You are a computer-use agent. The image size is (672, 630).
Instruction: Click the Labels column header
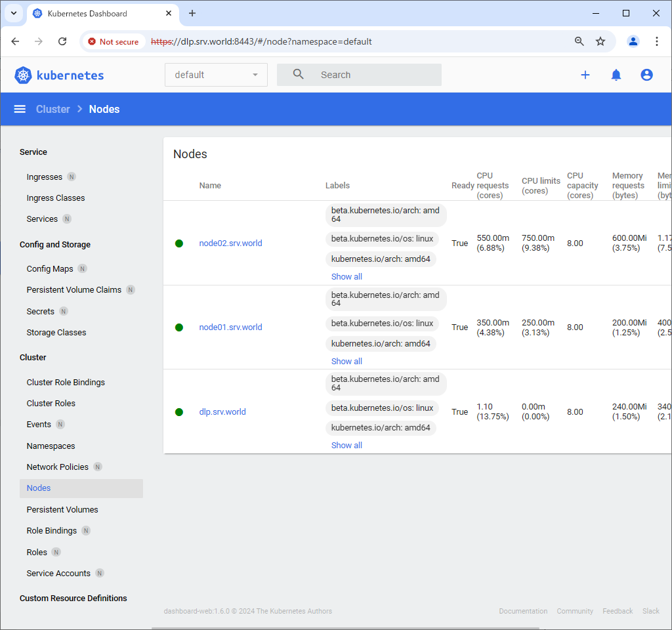point(337,186)
